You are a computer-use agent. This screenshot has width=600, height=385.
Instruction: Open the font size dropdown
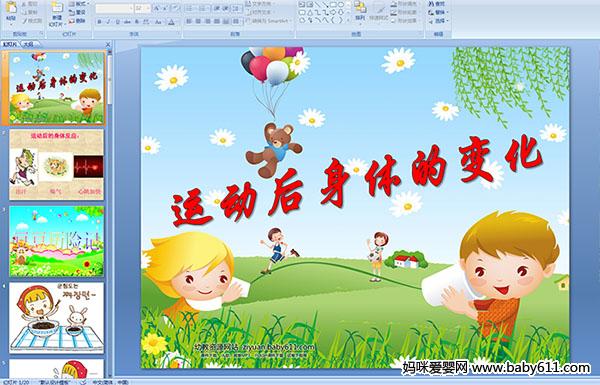click(x=148, y=8)
